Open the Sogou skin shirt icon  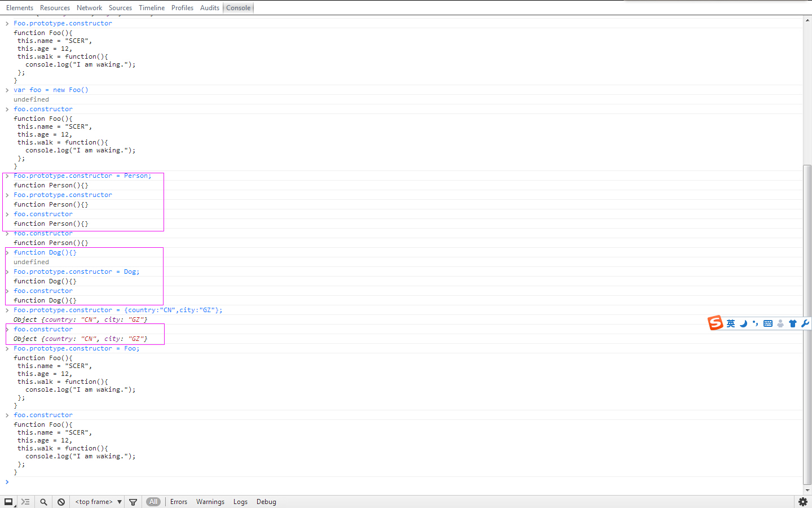click(793, 323)
